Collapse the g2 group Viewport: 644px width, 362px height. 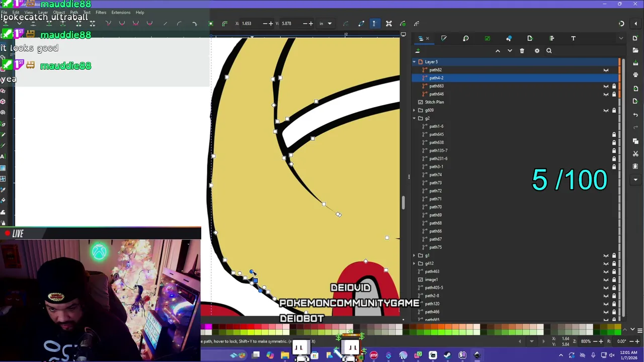point(414,118)
